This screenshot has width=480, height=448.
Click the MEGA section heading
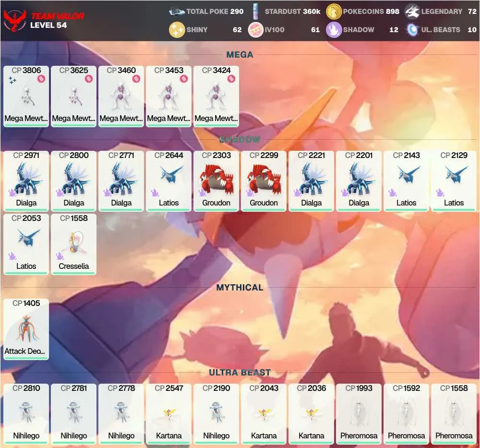coord(240,55)
